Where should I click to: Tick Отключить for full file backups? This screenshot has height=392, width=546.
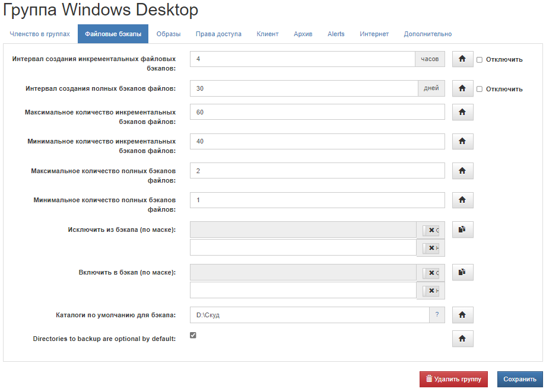pos(480,89)
